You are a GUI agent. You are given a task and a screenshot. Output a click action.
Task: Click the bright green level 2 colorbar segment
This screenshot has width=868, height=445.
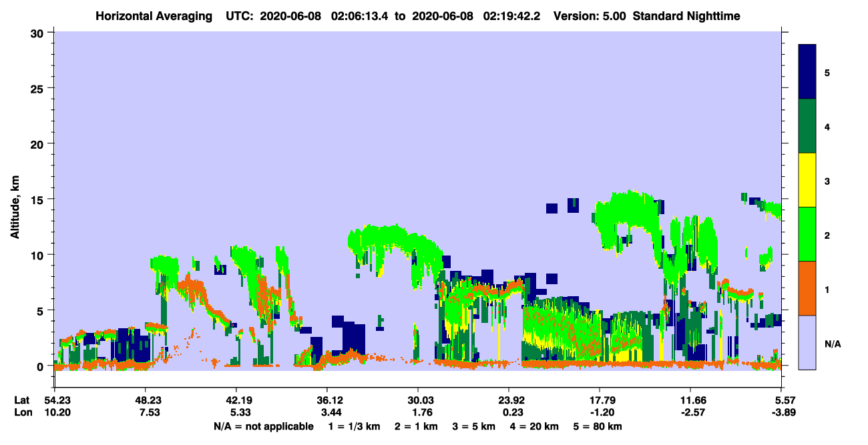tap(807, 234)
